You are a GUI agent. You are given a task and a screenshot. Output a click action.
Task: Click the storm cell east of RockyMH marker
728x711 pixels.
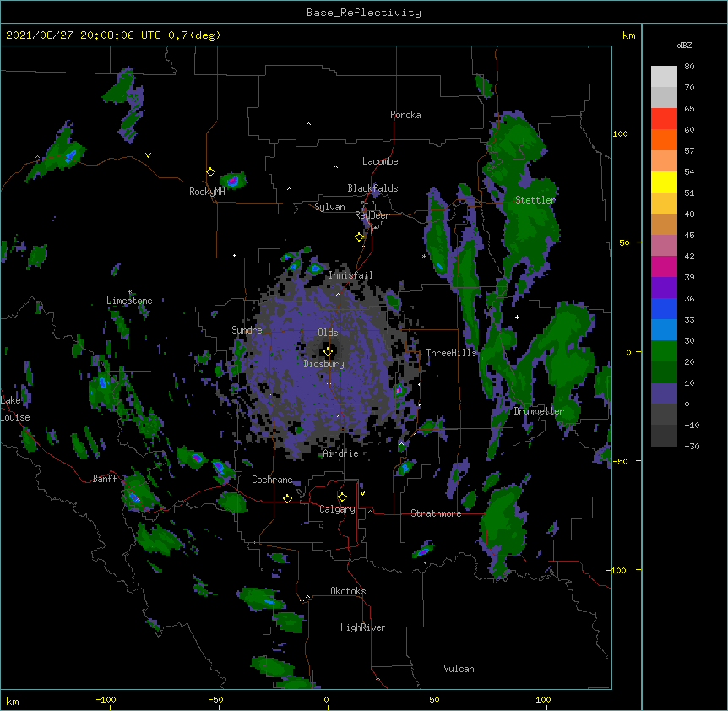coord(233,180)
